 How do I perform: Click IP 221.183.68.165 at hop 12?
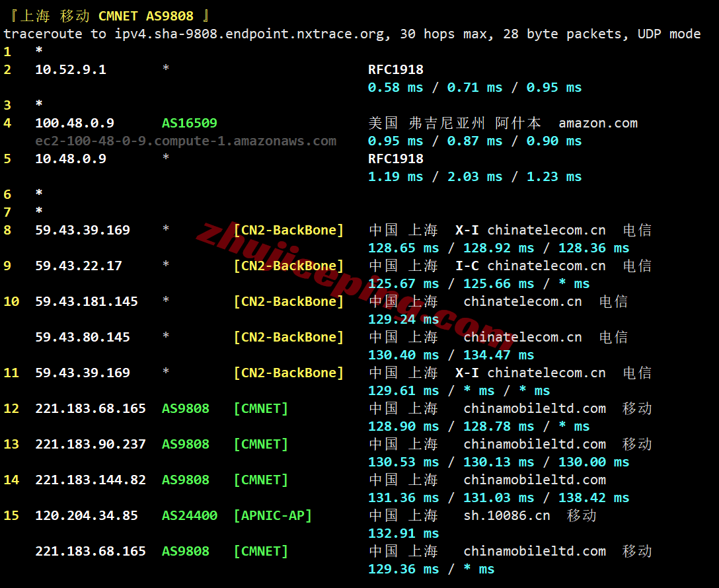(x=91, y=409)
